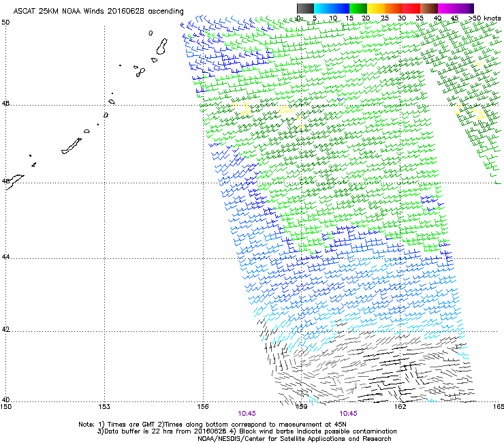Viewport: 504px width, 443px height.
Task: Click the longitude label '159' on bottom axis
Action: click(x=301, y=407)
